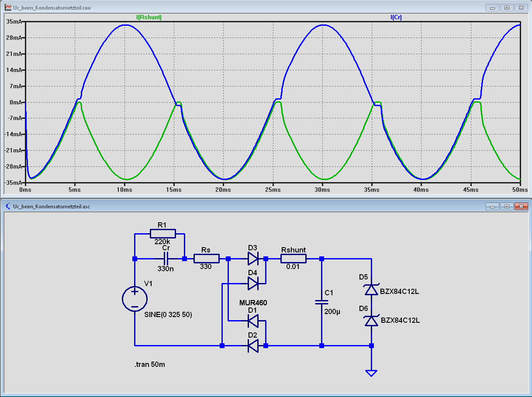Click the Uc_beim_Kondensatornetzteil.raw title bar

[266, 7]
